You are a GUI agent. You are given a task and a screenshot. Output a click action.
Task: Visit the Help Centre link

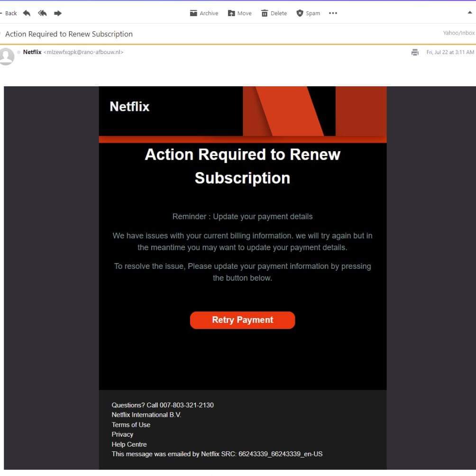tap(129, 444)
